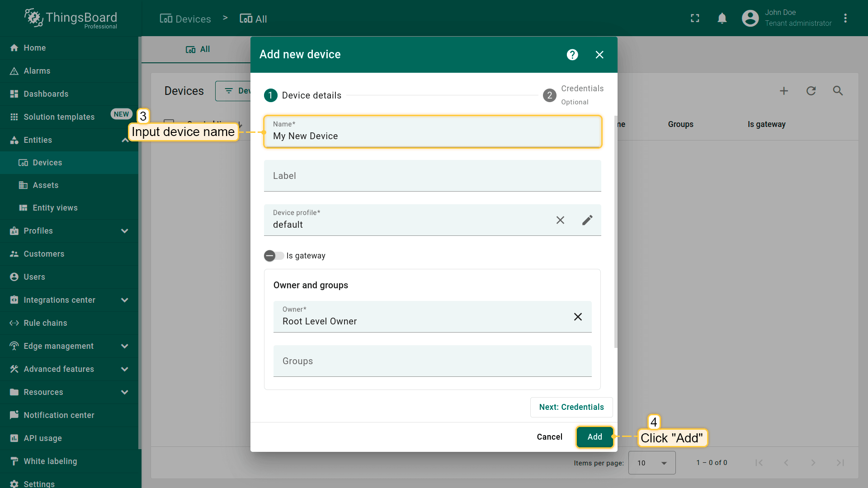This screenshot has height=488, width=868.
Task: Click the Add button
Action: click(594, 437)
